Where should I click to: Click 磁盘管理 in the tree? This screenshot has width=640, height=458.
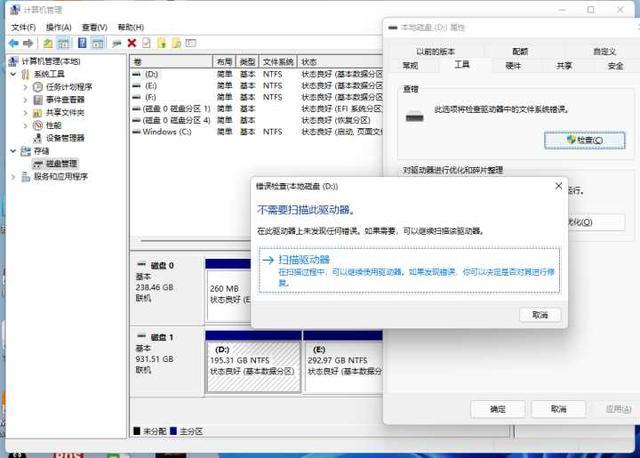61,163
